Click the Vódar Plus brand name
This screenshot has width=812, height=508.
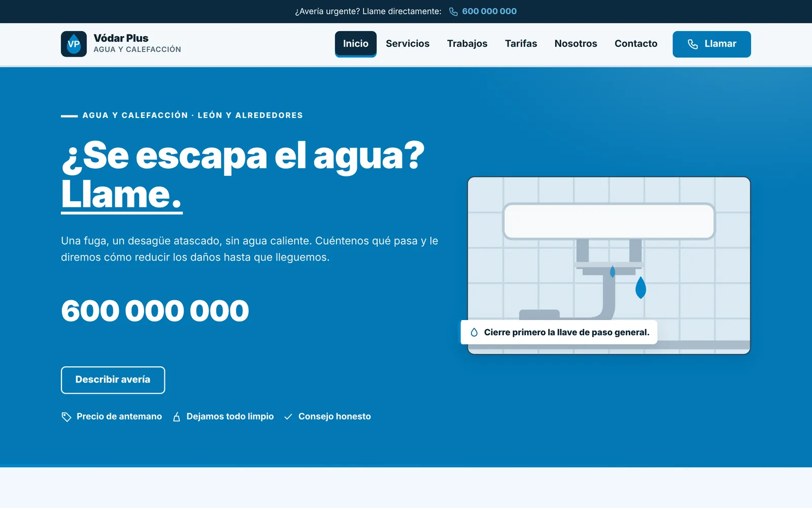click(121, 38)
